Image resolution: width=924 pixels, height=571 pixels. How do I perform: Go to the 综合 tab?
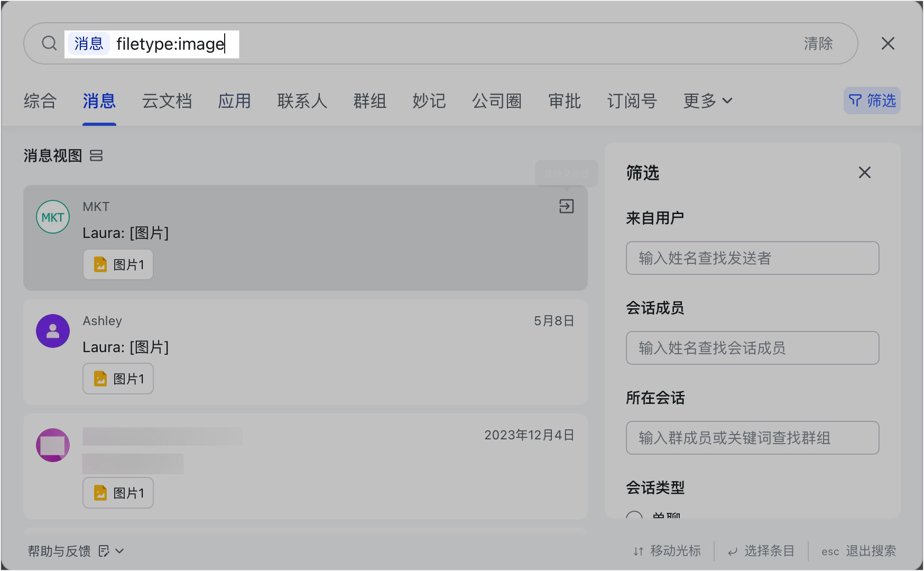[x=40, y=100]
